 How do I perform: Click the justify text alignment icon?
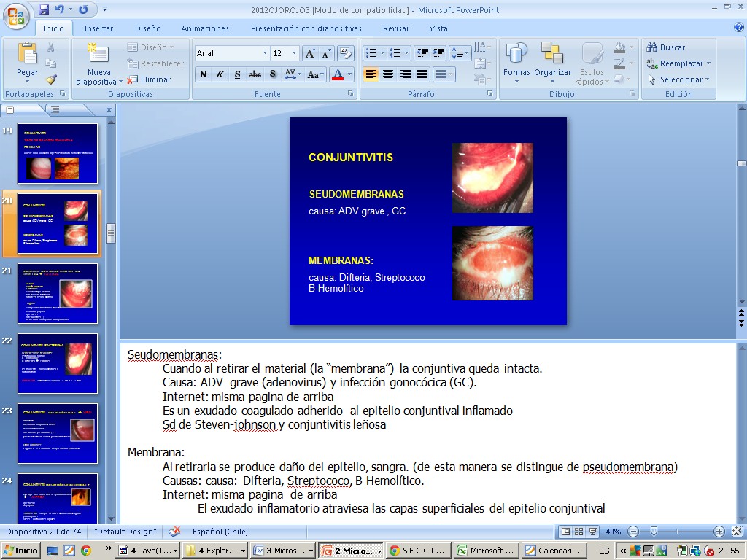click(422, 74)
